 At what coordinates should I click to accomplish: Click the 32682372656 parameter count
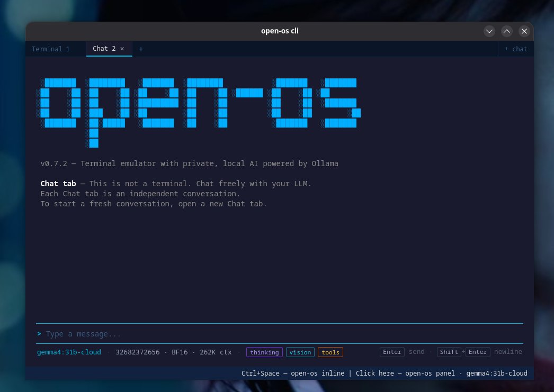point(137,352)
